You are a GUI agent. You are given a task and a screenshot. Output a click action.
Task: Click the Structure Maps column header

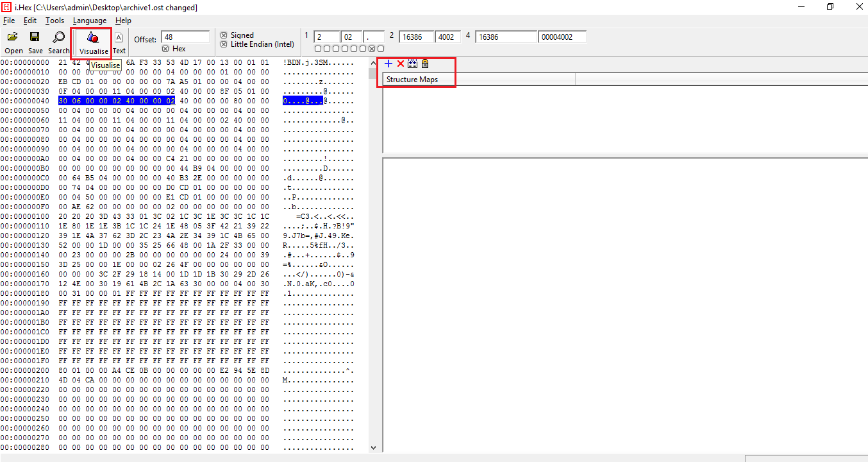pos(479,80)
